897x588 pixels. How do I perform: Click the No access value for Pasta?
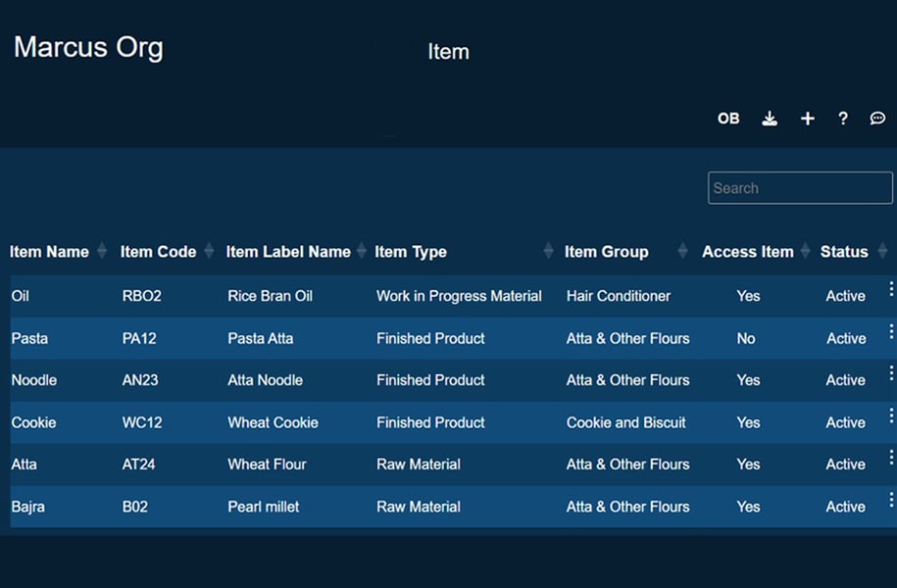click(746, 338)
